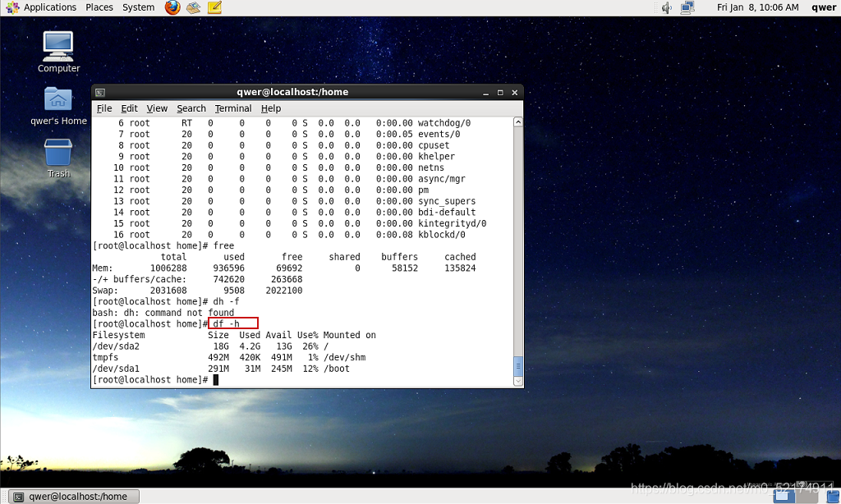The image size is (841, 504).
Task: Open the terminal Search menu
Action: point(191,108)
